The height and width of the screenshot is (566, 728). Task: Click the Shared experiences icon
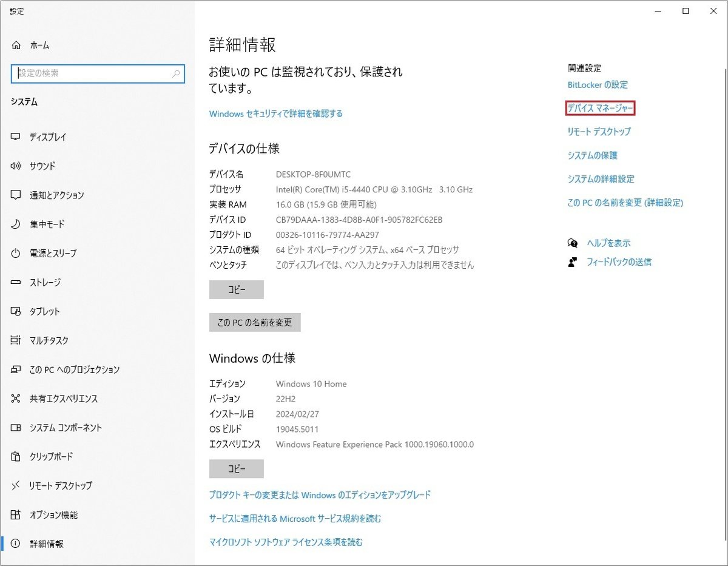(x=16, y=399)
